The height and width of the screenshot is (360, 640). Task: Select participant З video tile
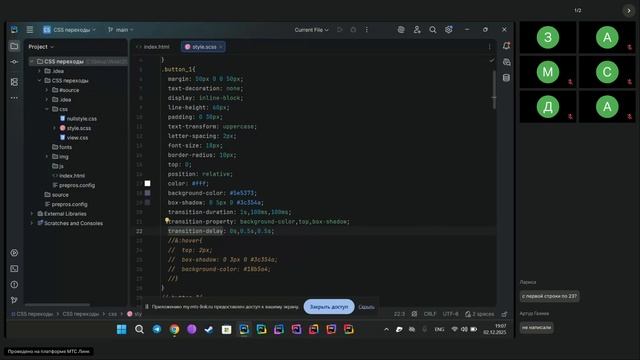[x=548, y=38]
